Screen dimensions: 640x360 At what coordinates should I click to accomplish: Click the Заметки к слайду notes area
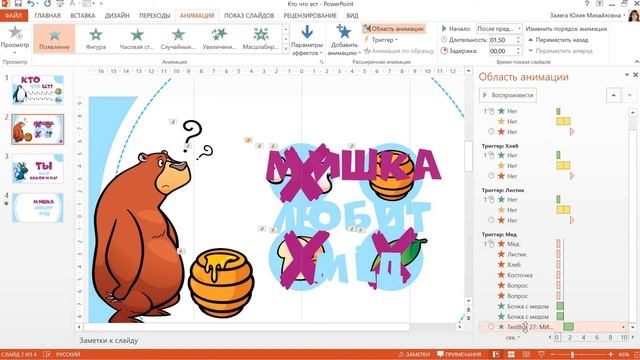pos(109,340)
